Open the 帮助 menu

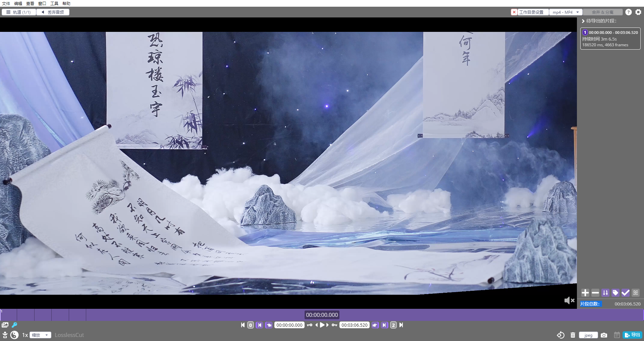(66, 3)
